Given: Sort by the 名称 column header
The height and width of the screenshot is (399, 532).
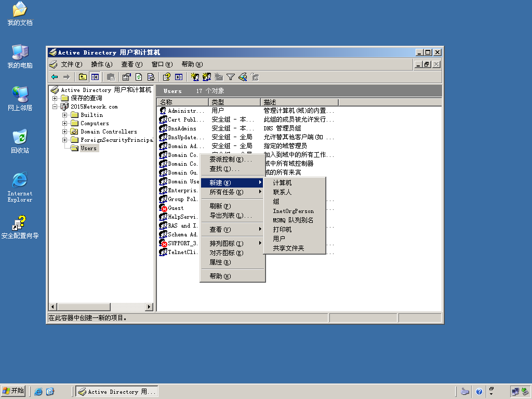Looking at the screenshot, I should pos(183,102).
